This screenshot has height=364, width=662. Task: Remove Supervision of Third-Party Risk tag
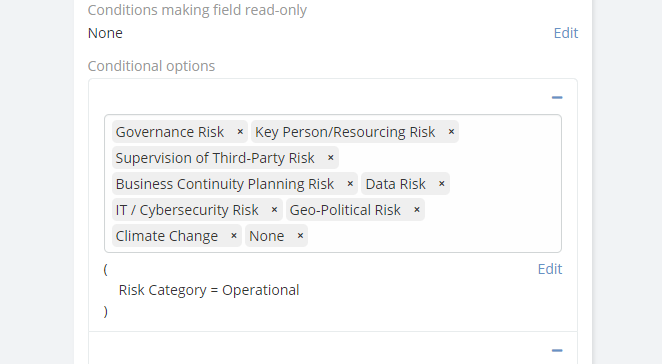[331, 158]
